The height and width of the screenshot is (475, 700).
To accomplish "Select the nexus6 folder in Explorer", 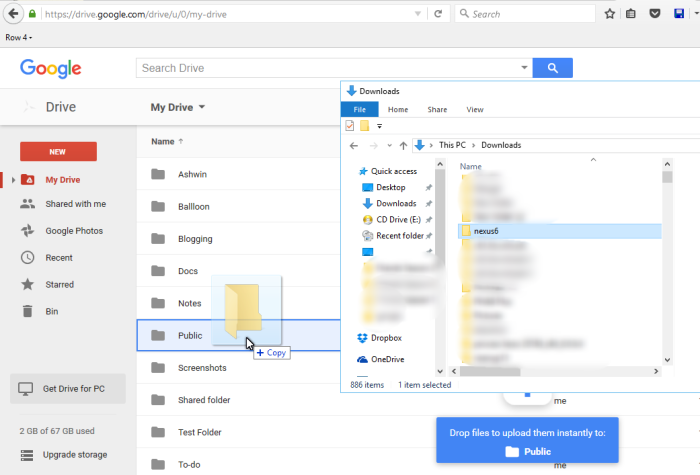I will point(560,231).
